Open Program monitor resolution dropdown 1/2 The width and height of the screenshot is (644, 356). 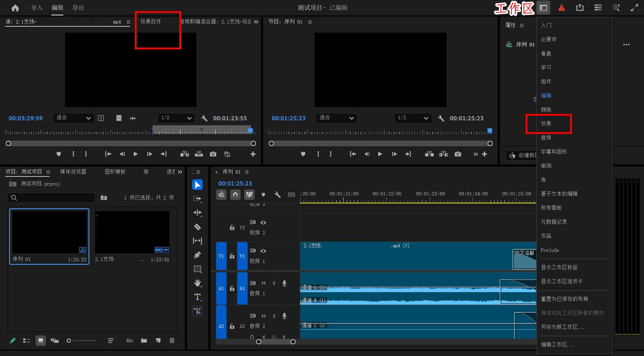click(413, 118)
